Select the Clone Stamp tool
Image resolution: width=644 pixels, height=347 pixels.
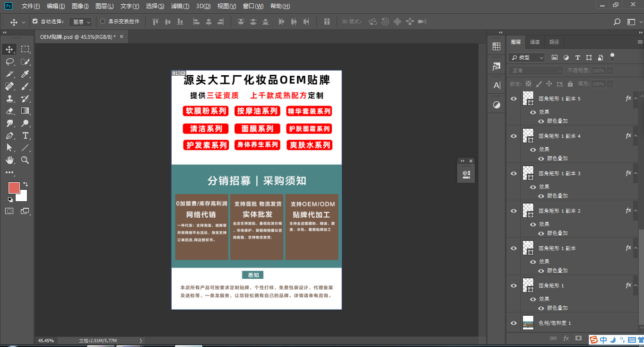point(9,98)
